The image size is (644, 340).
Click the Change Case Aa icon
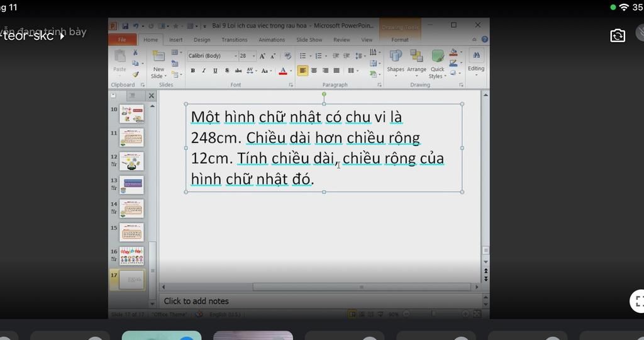(x=265, y=71)
